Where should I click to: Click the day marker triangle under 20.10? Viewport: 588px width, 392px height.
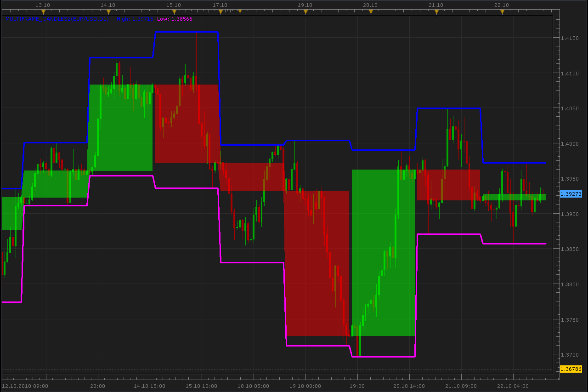point(371,12)
